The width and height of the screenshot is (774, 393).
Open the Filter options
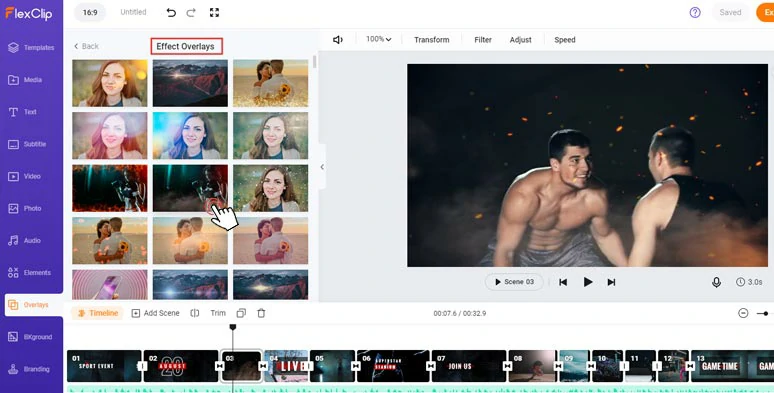(483, 39)
